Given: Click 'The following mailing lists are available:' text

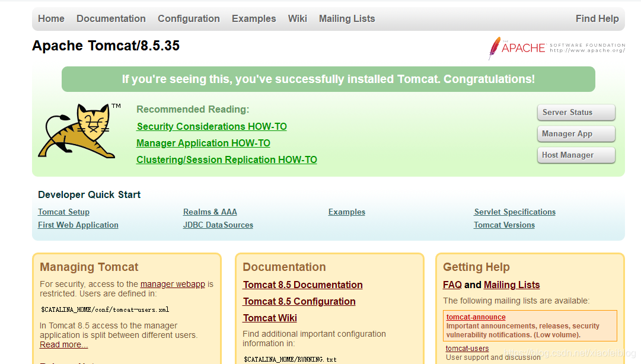Looking at the screenshot, I should coord(516,301).
